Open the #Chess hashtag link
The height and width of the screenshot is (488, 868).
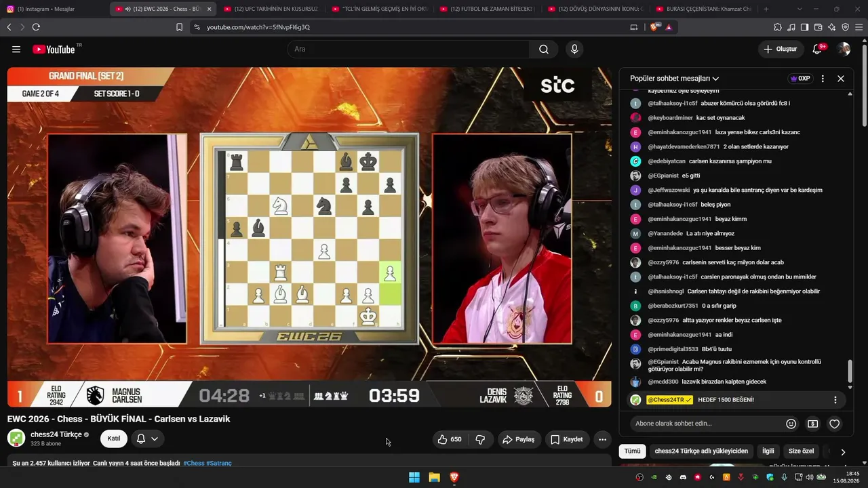193,463
